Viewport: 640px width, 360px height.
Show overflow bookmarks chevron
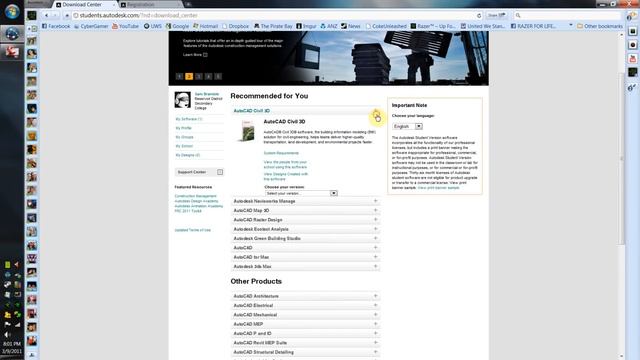coord(571,26)
